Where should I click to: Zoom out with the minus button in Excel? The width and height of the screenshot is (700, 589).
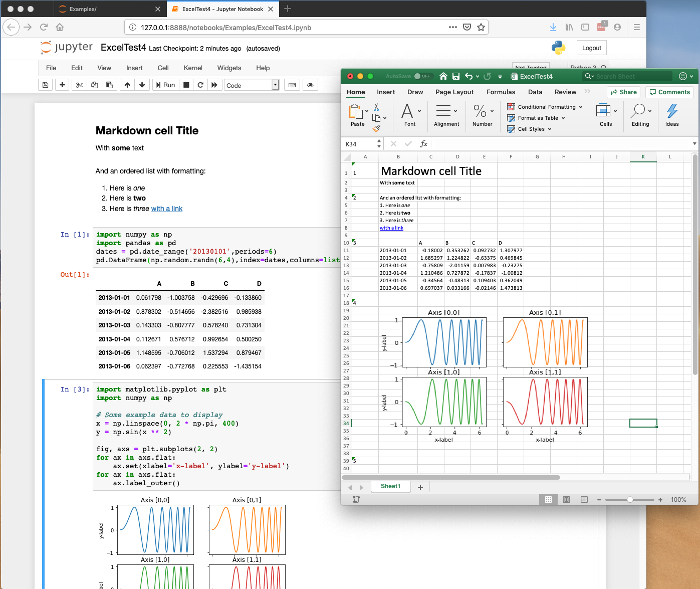click(x=599, y=499)
